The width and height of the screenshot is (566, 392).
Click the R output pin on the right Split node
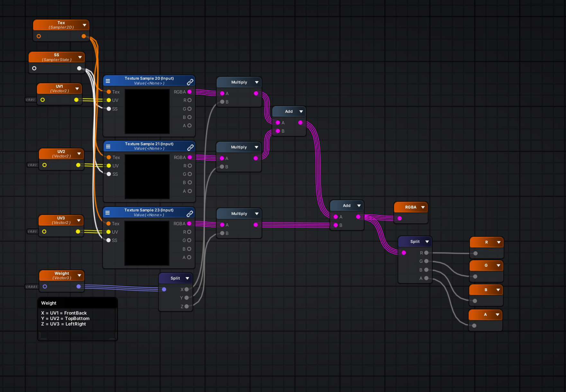point(427,253)
